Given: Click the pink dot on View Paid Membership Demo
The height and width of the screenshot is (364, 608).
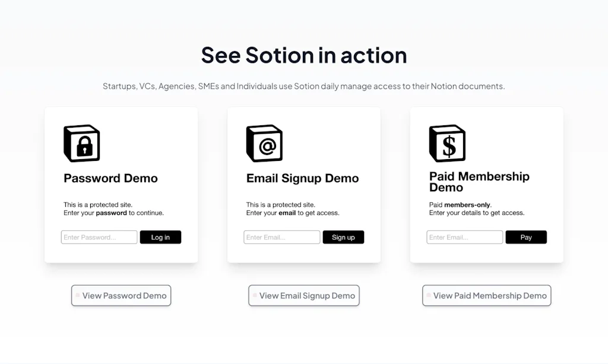Looking at the screenshot, I should 429,295.
